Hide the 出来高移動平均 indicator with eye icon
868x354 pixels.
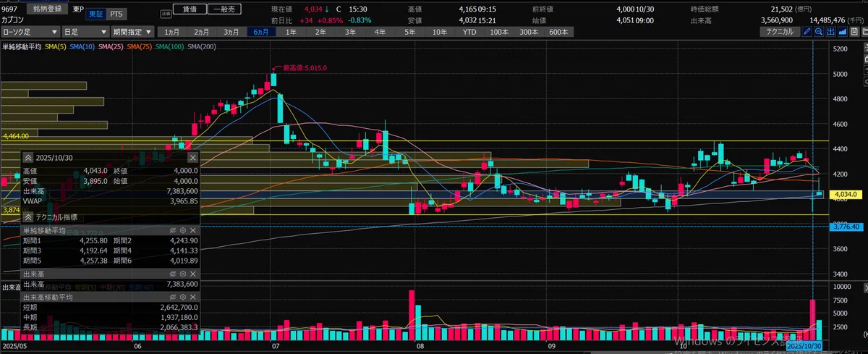(x=173, y=298)
